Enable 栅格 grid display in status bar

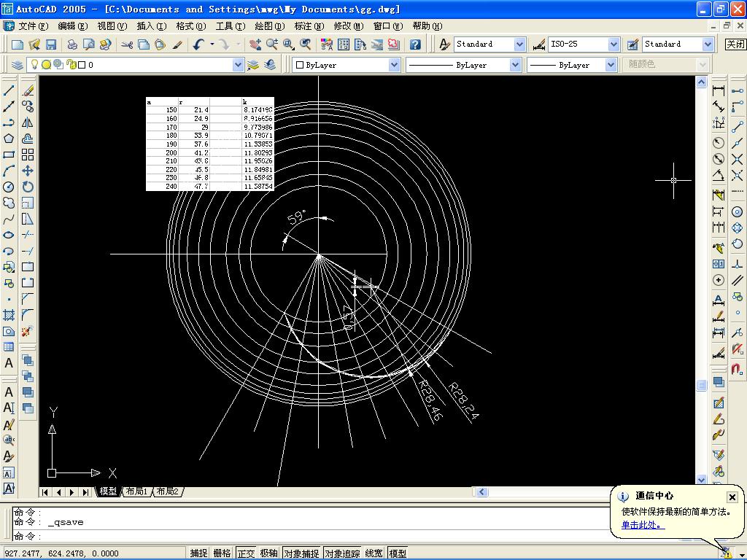click(x=222, y=553)
